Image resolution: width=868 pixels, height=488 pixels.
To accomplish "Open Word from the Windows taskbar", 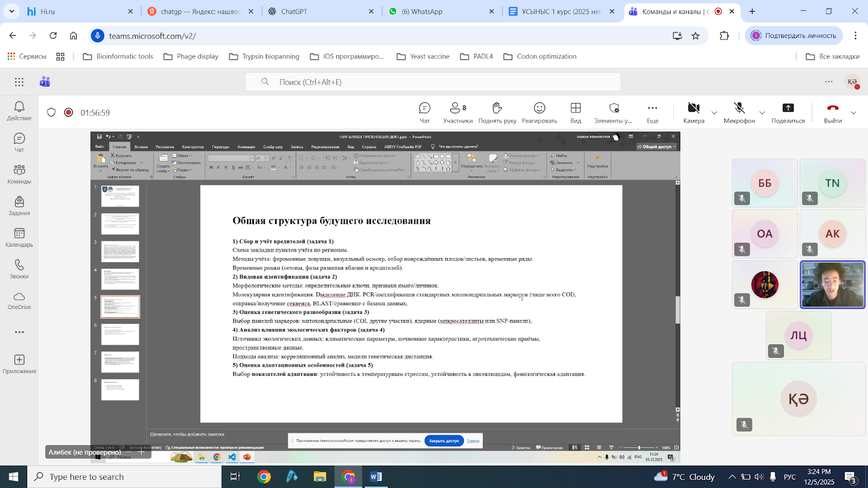I will [375, 477].
